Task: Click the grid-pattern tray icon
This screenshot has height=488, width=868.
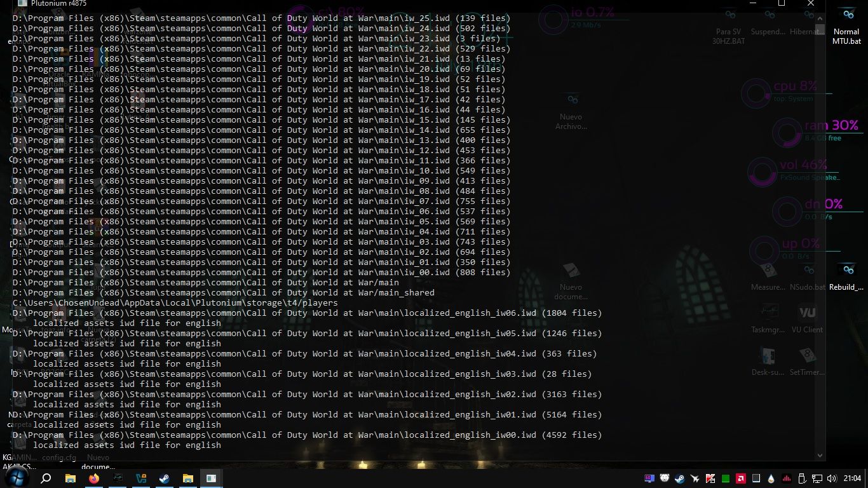Action: coord(756,478)
